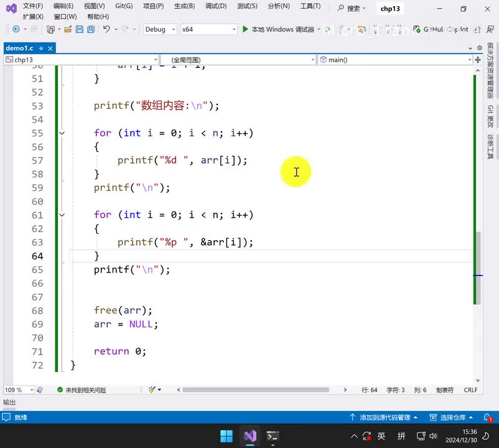Click the Undo arrow icon
The width and height of the screenshot is (499, 448).
106,29
